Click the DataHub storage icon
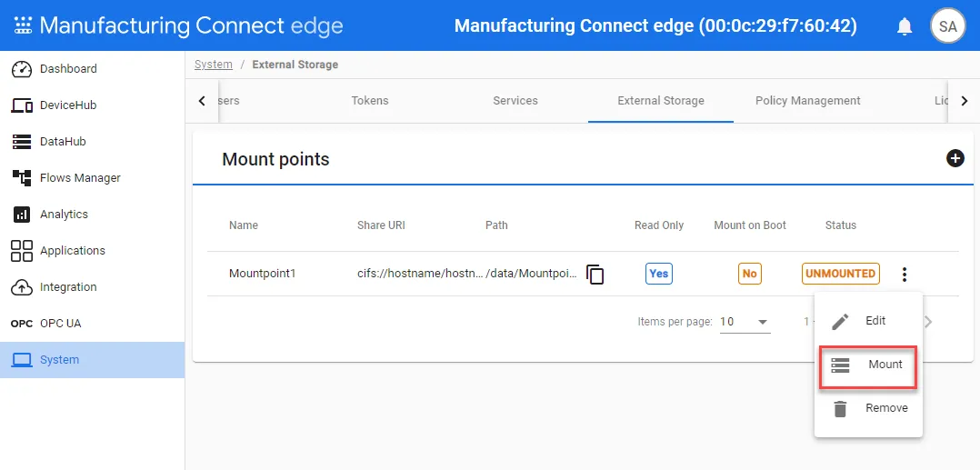The height and width of the screenshot is (470, 980). pos(22,141)
